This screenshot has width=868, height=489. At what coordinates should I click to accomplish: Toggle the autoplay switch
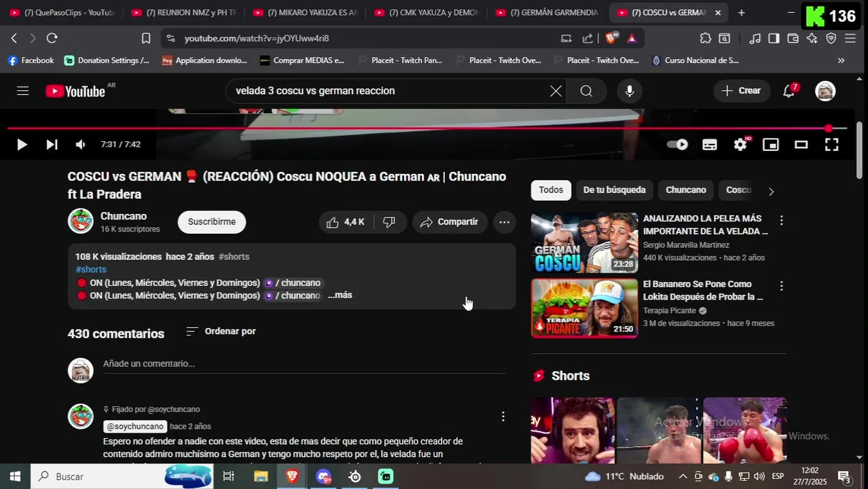[x=677, y=145]
